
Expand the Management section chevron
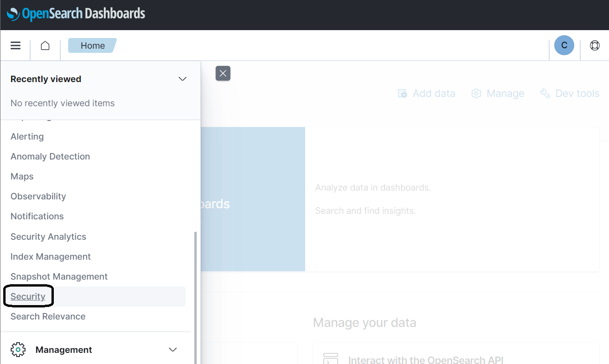173,350
